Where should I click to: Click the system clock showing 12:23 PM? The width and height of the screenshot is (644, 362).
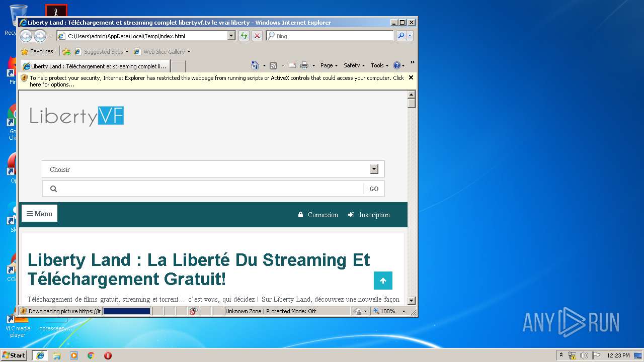click(618, 355)
